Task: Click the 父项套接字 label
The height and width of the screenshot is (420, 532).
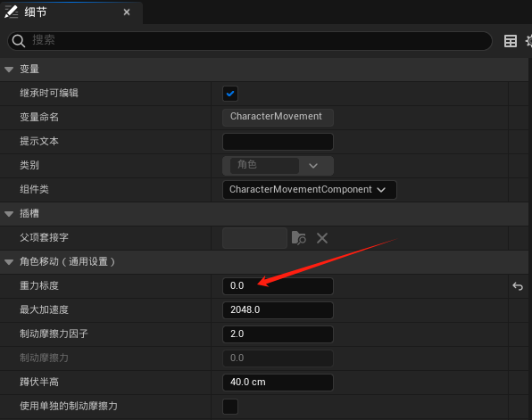Action: click(x=44, y=237)
